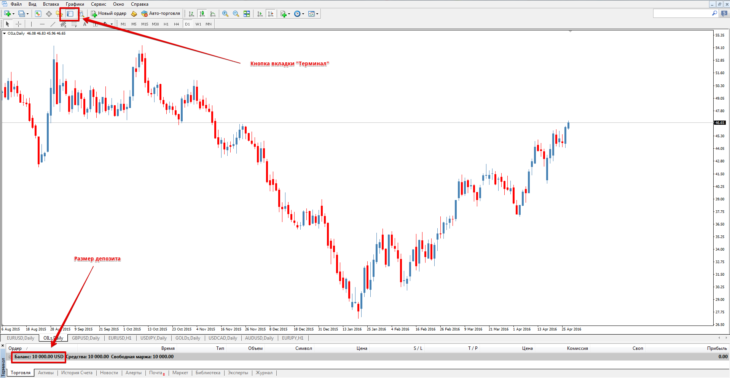
Task: Expand the Indicators dropdown arrow
Action: 289,14
